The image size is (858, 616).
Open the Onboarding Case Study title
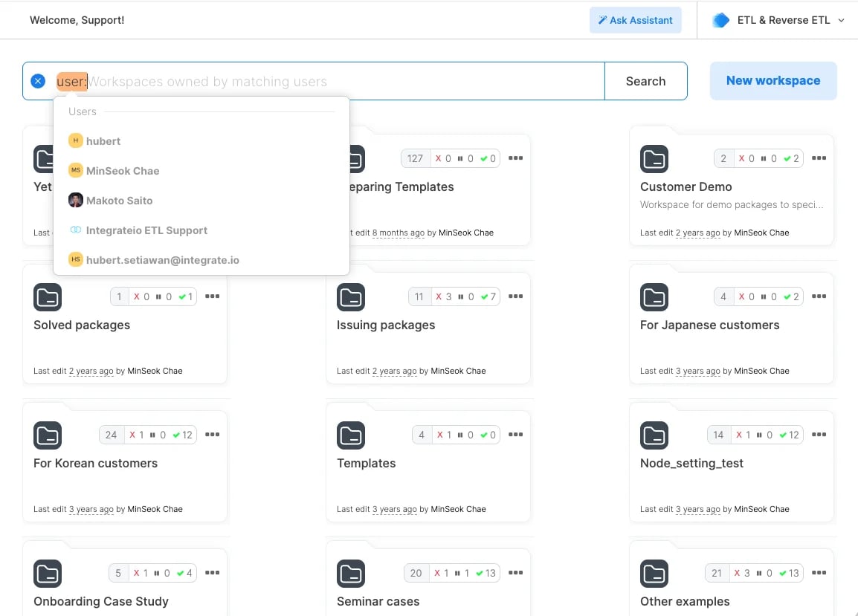pyautogui.click(x=100, y=601)
